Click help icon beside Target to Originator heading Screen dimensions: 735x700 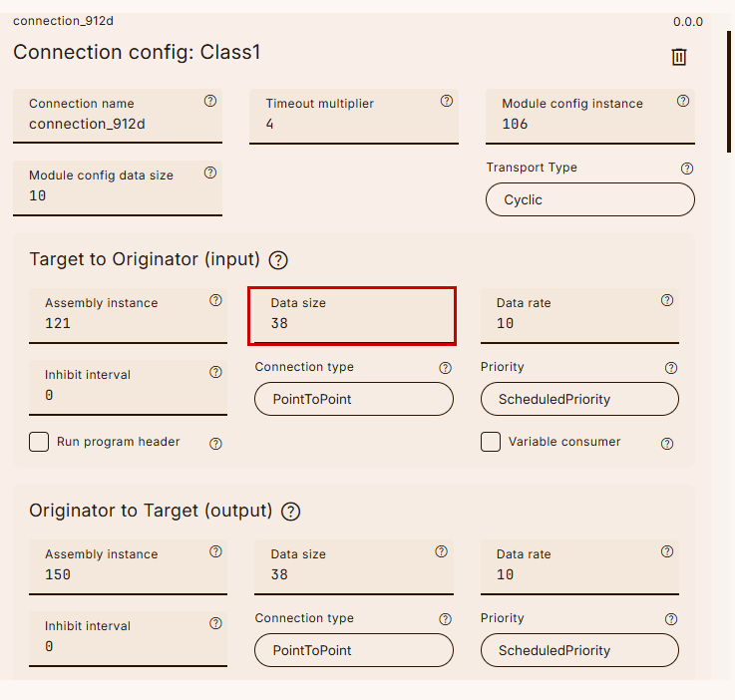point(279,260)
